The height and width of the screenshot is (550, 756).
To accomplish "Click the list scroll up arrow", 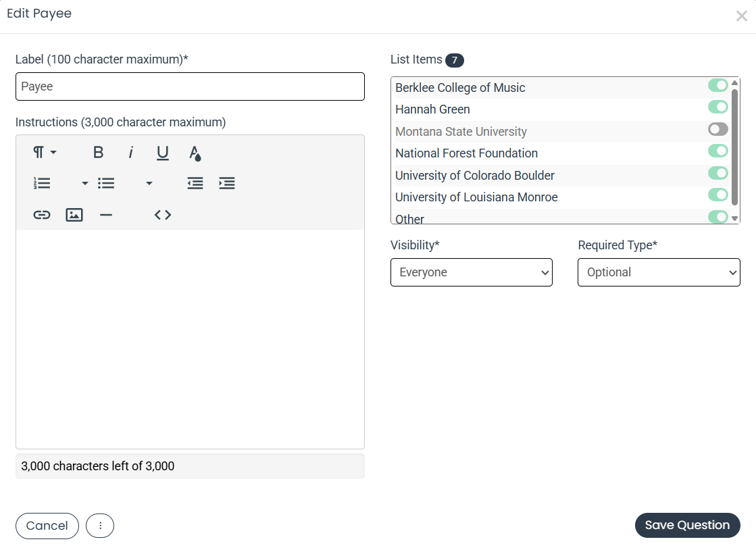I will (734, 82).
